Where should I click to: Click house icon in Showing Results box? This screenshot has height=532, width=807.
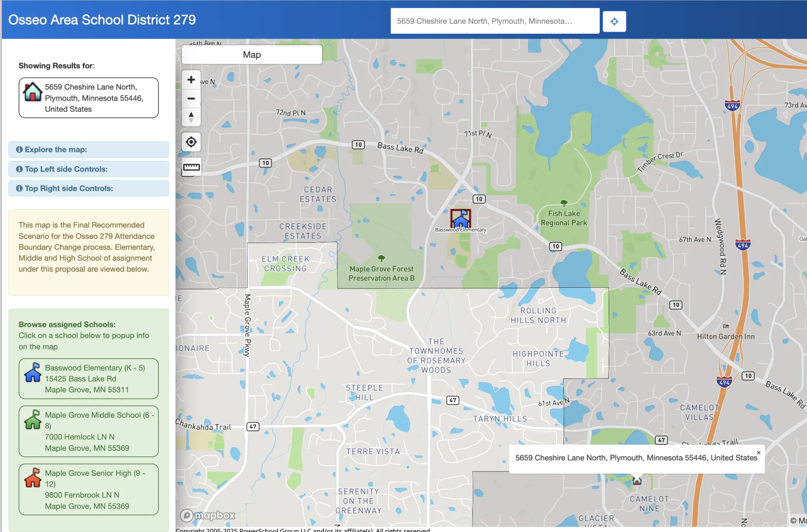[33, 92]
